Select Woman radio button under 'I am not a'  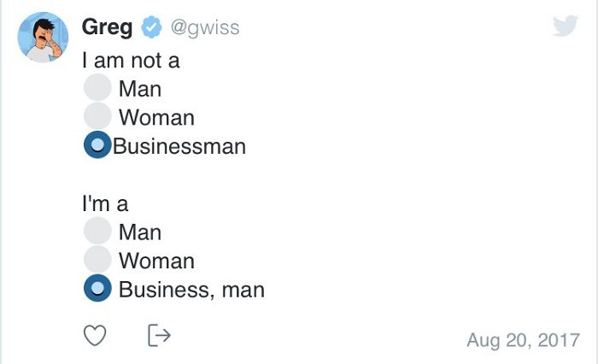[x=97, y=115]
